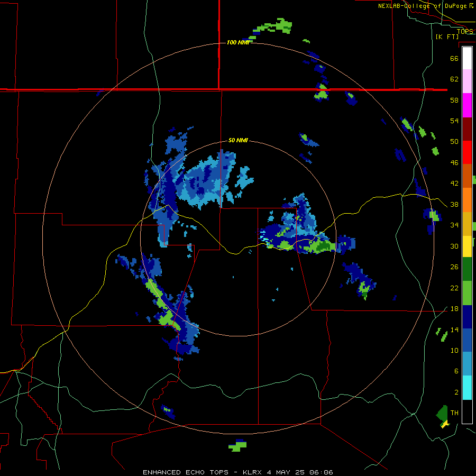The height and width of the screenshot is (476, 476).
Task: Click the '18' value on the scale
Action: tap(454, 309)
